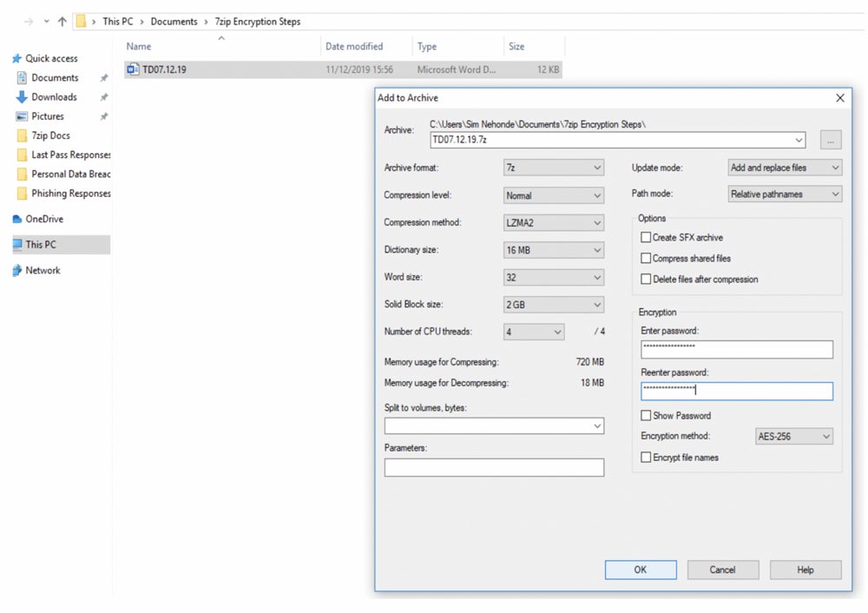The width and height of the screenshot is (868, 613).
Task: Click the browse button next to Archive path
Action: tap(831, 140)
